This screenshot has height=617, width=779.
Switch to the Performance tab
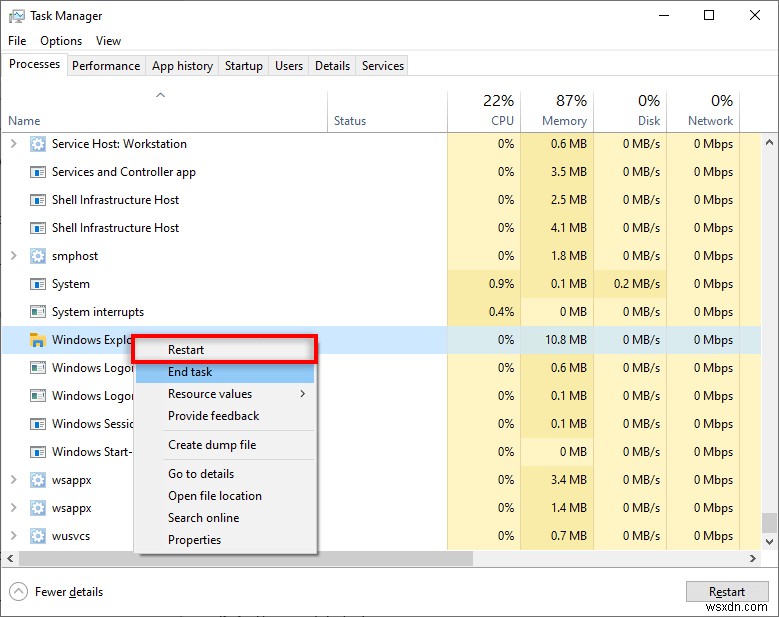106,66
